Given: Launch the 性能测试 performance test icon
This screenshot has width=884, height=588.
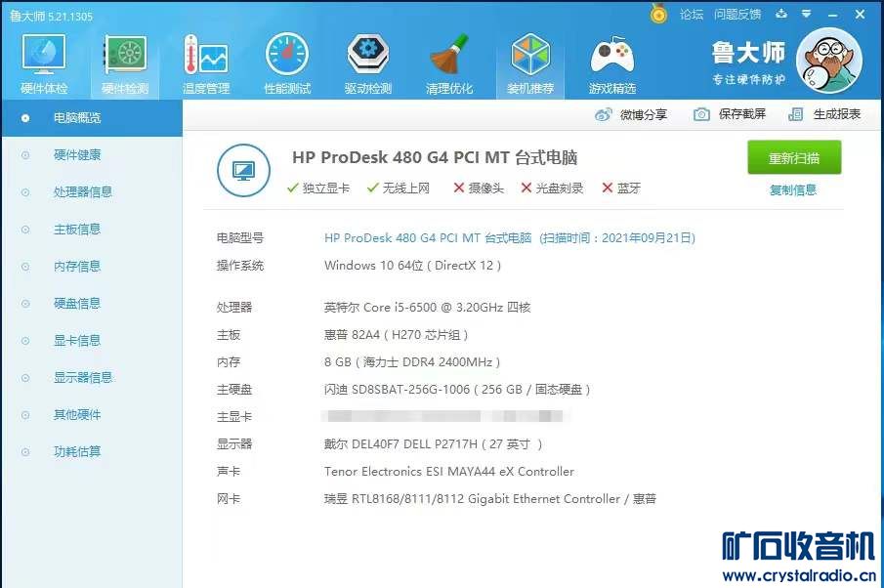Looking at the screenshot, I should (287, 63).
